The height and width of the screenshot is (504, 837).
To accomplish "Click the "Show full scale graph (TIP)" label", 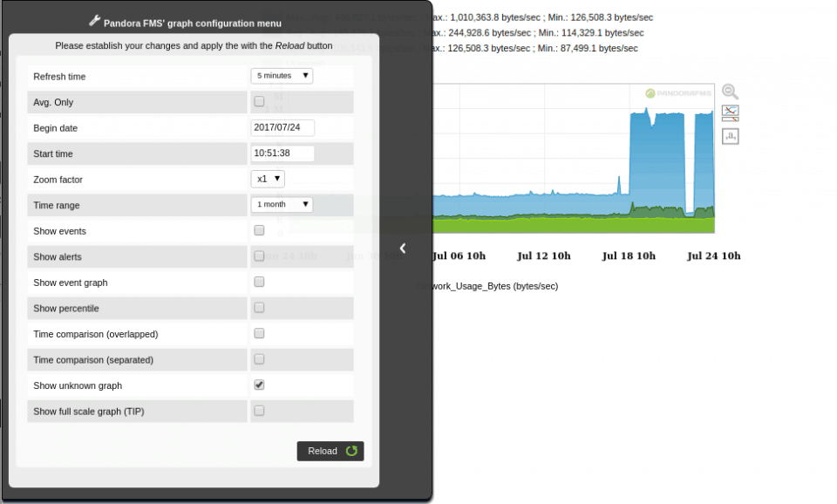I will 89,412.
